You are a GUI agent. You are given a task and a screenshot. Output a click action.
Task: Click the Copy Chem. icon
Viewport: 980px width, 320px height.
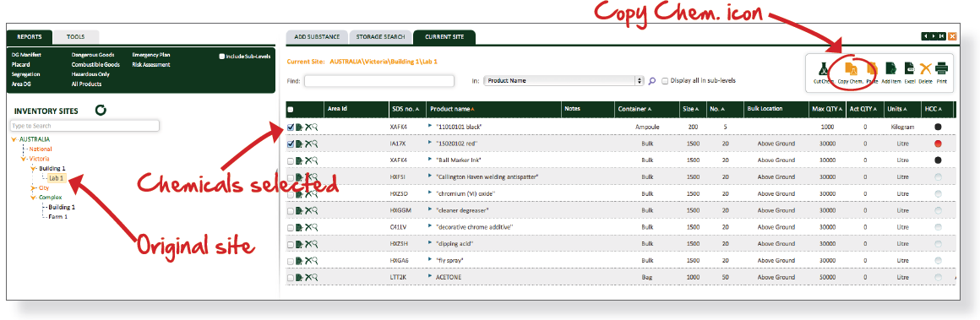(851, 68)
